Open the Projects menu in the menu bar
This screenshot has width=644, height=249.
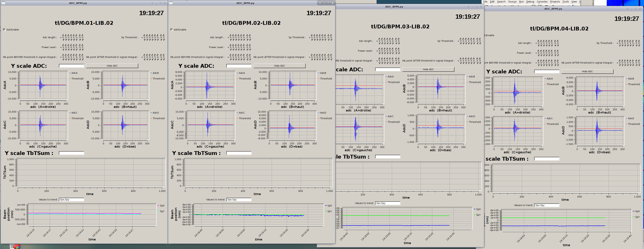[555, 2]
